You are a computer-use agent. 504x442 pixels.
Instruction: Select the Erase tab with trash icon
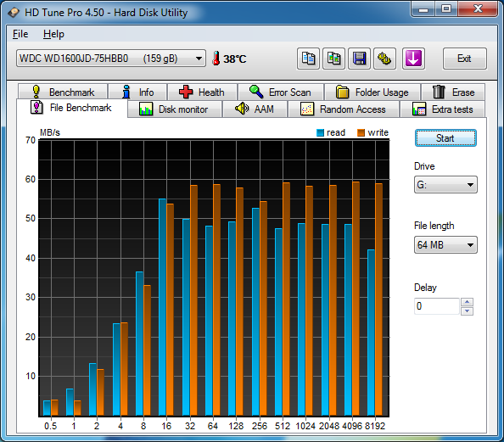tap(453, 92)
